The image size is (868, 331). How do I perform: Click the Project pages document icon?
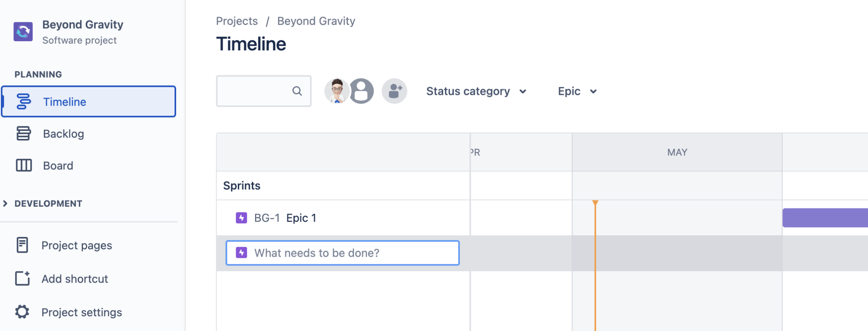coord(22,245)
